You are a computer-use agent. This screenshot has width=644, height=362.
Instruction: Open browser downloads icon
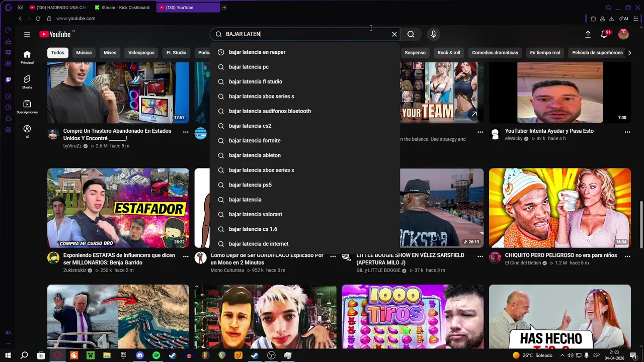tap(611, 19)
